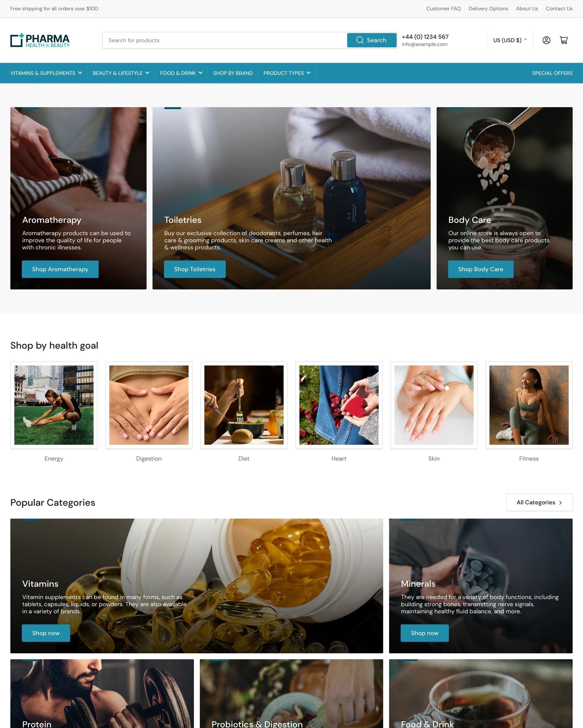583x728 pixels.
Task: Click the shopping cart icon
Action: click(x=563, y=40)
